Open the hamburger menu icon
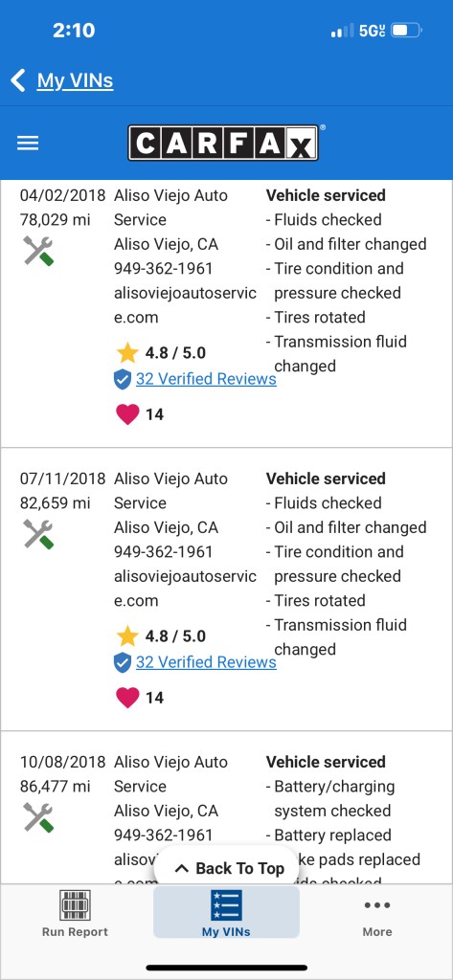Viewport: 453px width, 980px height. [28, 144]
